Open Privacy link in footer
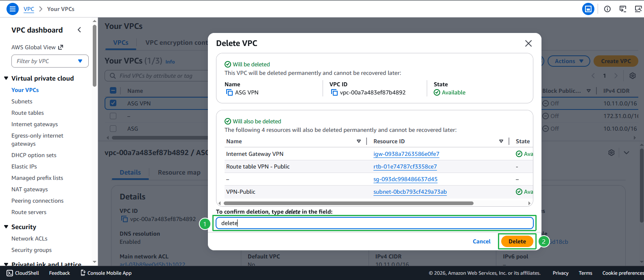The image size is (644, 280). coord(561,273)
